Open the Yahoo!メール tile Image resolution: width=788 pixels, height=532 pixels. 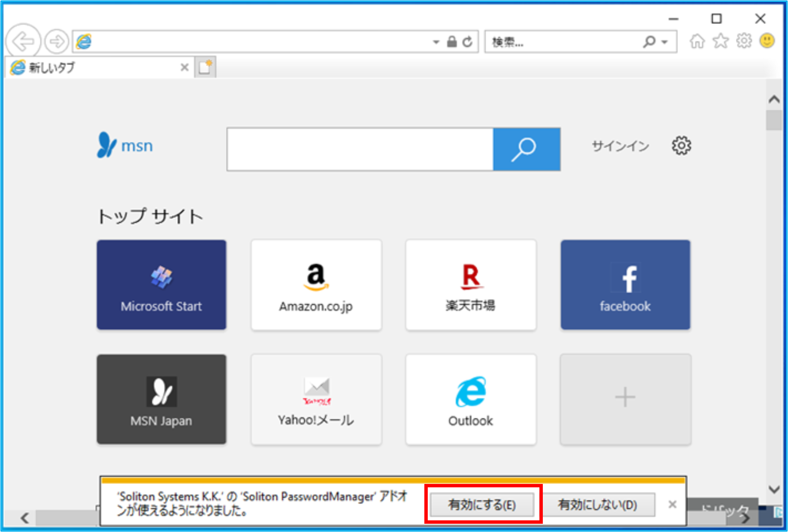click(x=316, y=399)
